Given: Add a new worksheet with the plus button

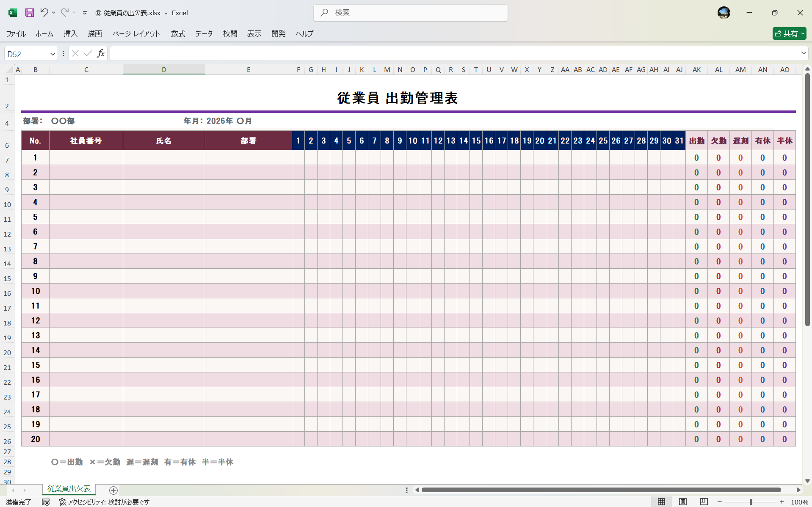Looking at the screenshot, I should [113, 490].
